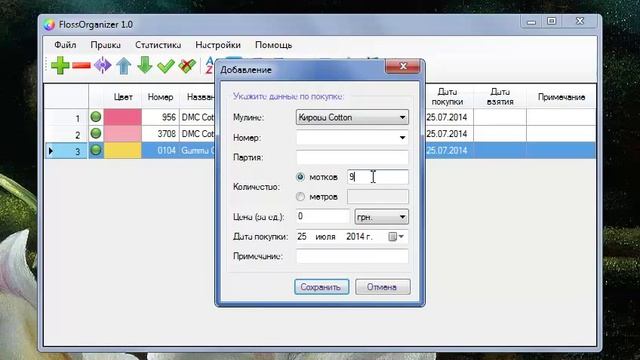Image resolution: width=640 pixels, height=360 pixels.
Task: Click the blue up arrow icon
Action: click(124, 65)
